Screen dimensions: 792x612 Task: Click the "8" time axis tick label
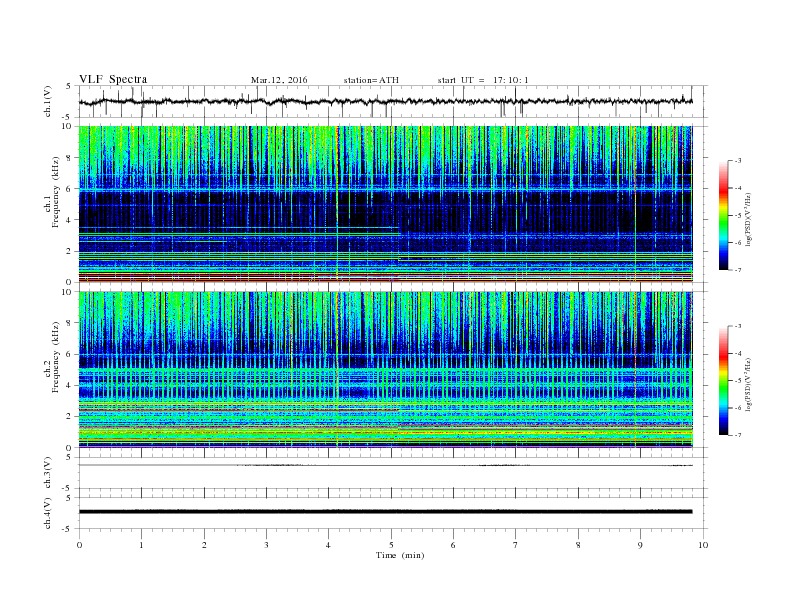point(578,545)
